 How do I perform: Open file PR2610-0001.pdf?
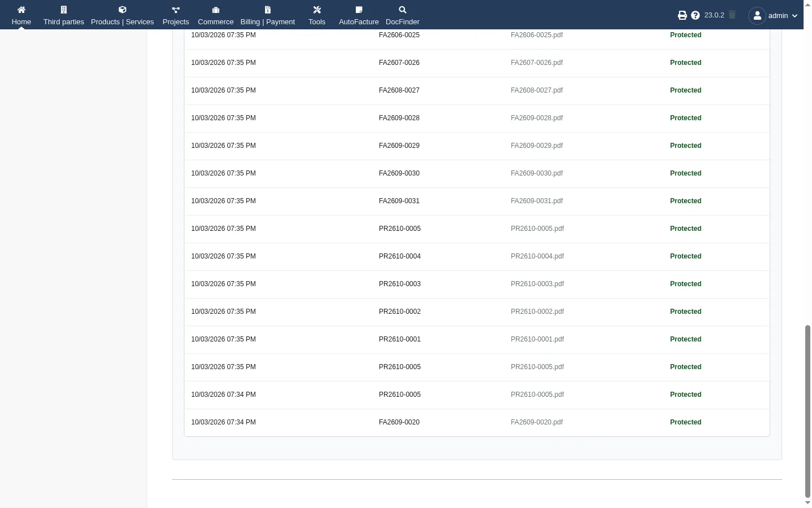[x=537, y=339]
